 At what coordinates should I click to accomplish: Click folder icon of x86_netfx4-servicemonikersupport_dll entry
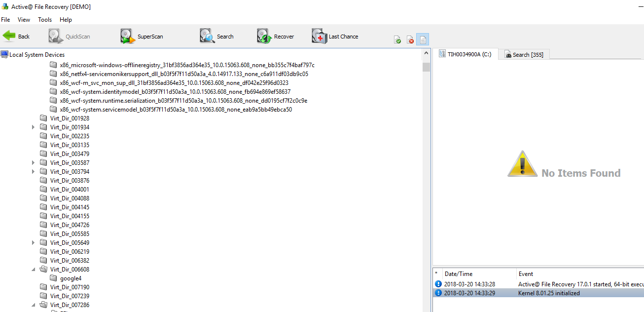pos(53,74)
